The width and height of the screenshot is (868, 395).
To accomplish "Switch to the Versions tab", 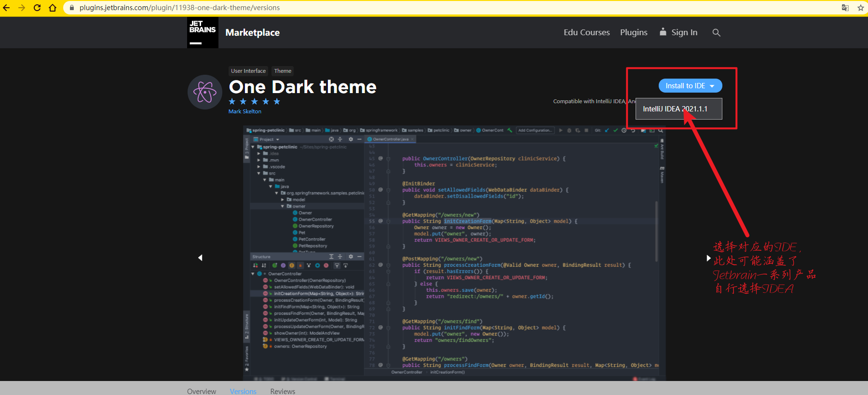I will [243, 391].
